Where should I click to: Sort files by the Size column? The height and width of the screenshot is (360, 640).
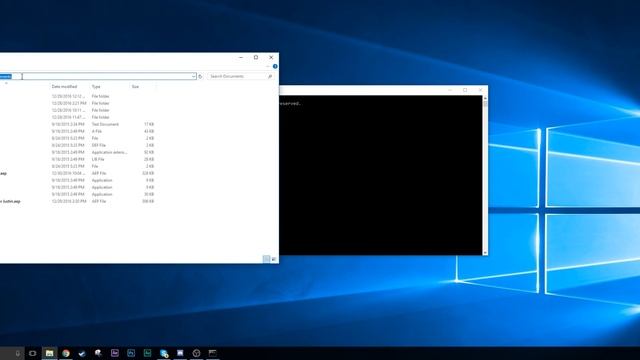pyautogui.click(x=135, y=87)
